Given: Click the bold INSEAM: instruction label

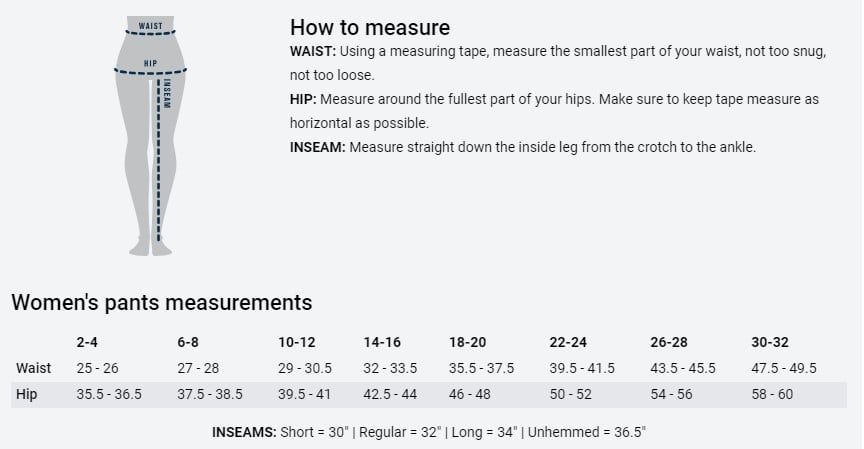Looking at the screenshot, I should point(318,147).
